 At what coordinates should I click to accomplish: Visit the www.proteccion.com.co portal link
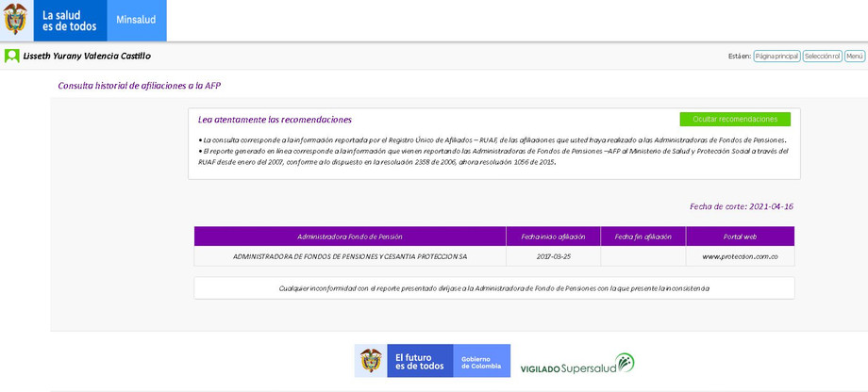[740, 256]
